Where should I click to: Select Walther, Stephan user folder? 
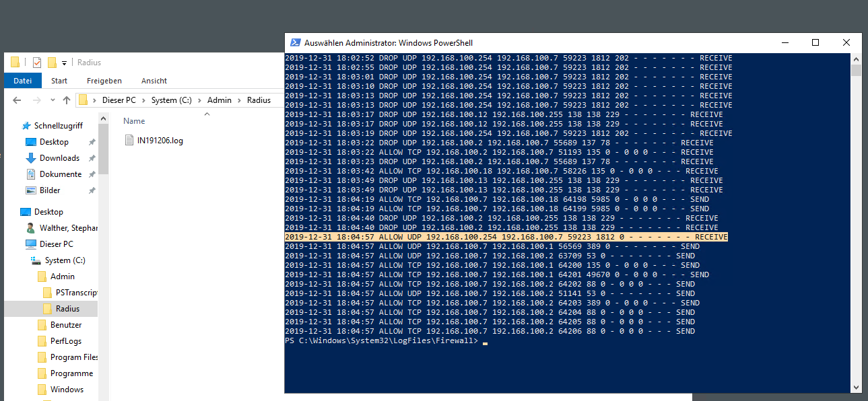click(69, 228)
